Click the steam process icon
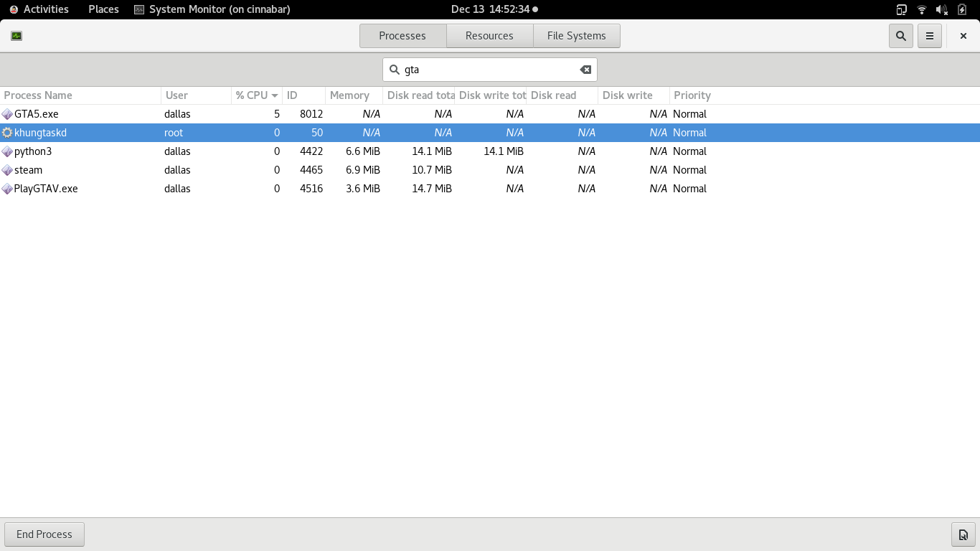This screenshot has width=980, height=551. point(7,170)
